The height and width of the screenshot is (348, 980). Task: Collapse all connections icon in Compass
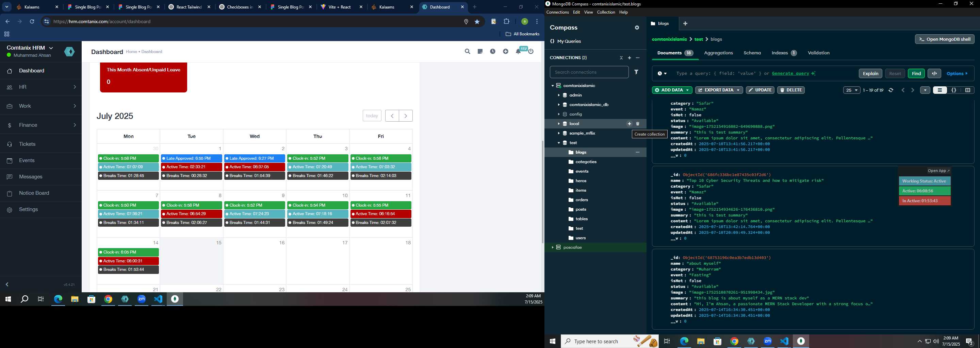coord(621,58)
